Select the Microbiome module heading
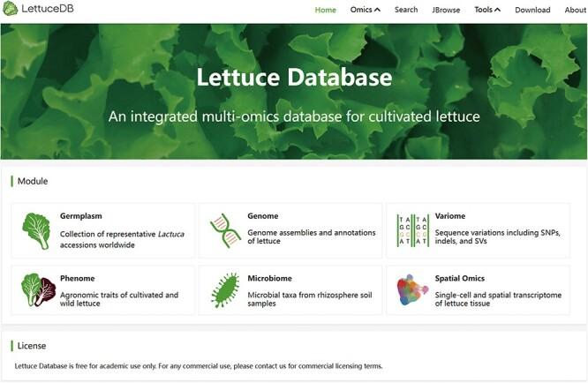The height and width of the screenshot is (383, 588). (x=269, y=278)
